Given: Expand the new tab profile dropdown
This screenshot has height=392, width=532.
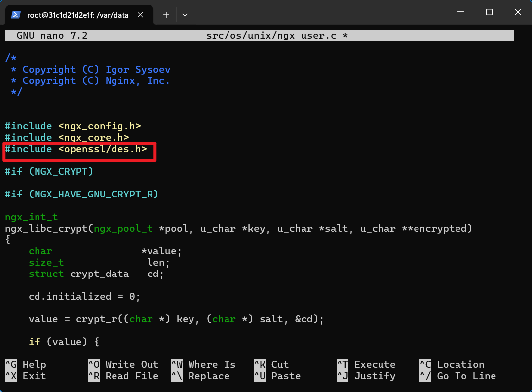Looking at the screenshot, I should tap(185, 15).
